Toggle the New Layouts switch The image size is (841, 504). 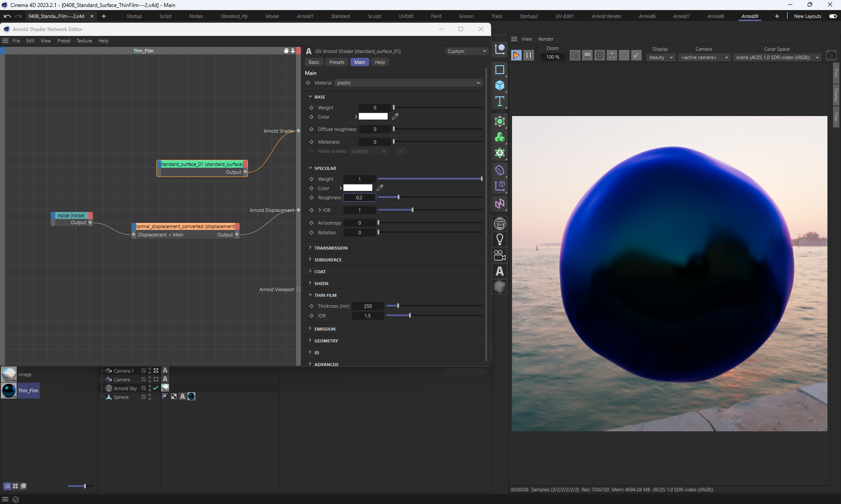[x=833, y=16]
